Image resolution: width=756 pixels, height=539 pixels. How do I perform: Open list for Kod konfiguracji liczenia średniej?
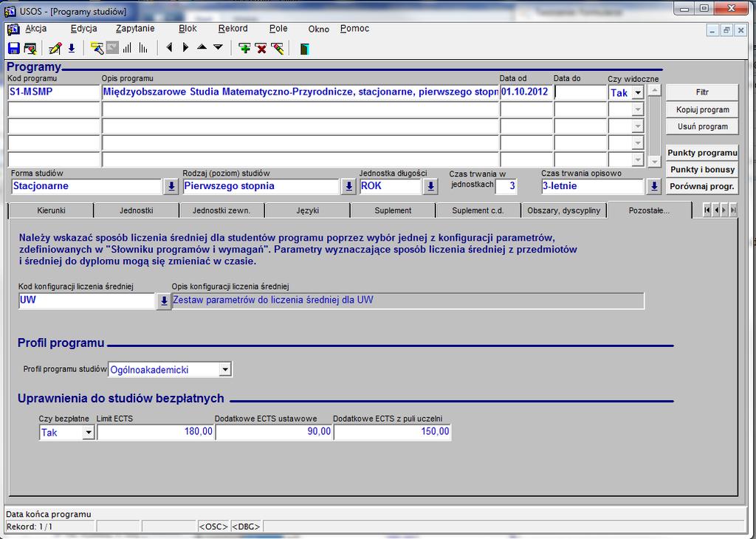pos(164,301)
